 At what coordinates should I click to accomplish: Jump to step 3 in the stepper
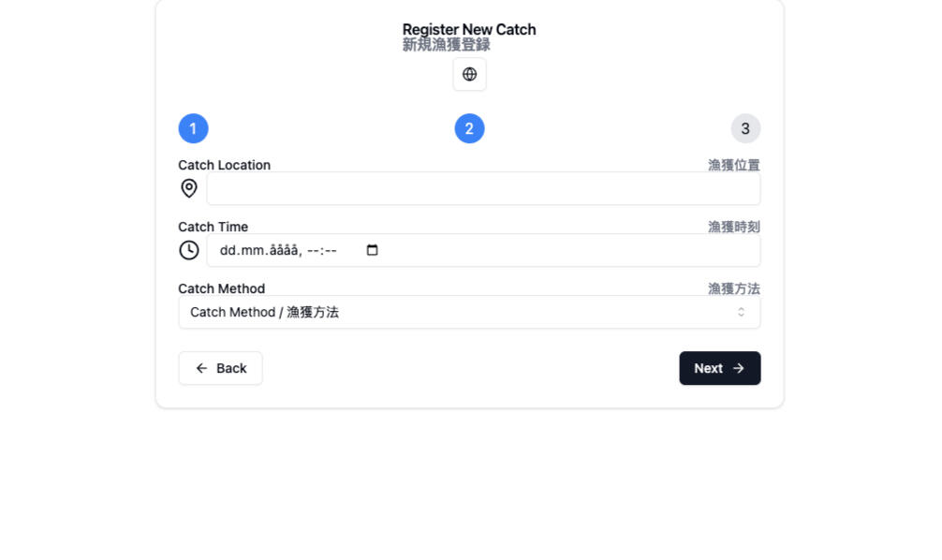click(x=745, y=128)
